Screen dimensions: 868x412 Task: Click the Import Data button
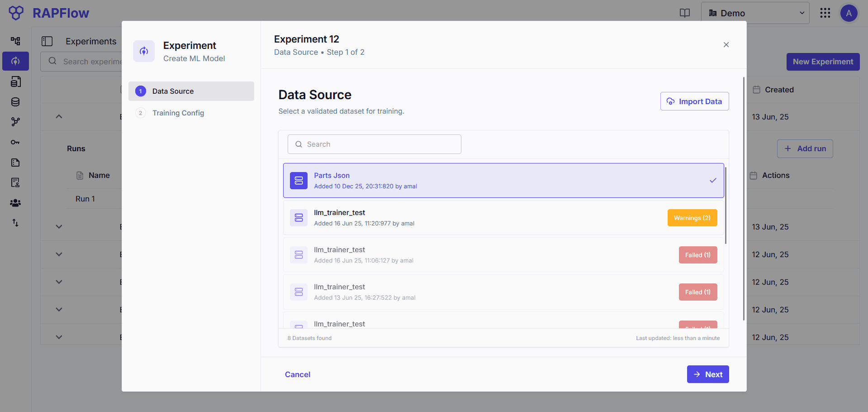694,101
